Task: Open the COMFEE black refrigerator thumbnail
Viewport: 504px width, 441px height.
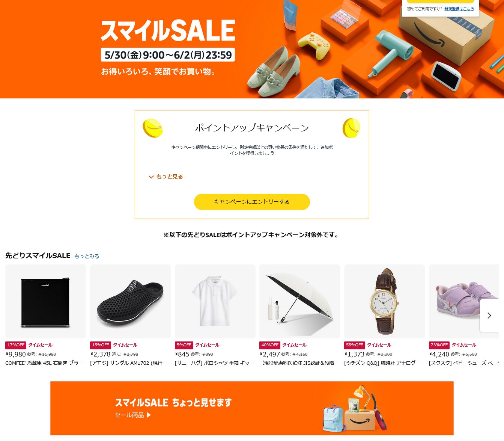Action: click(x=45, y=301)
